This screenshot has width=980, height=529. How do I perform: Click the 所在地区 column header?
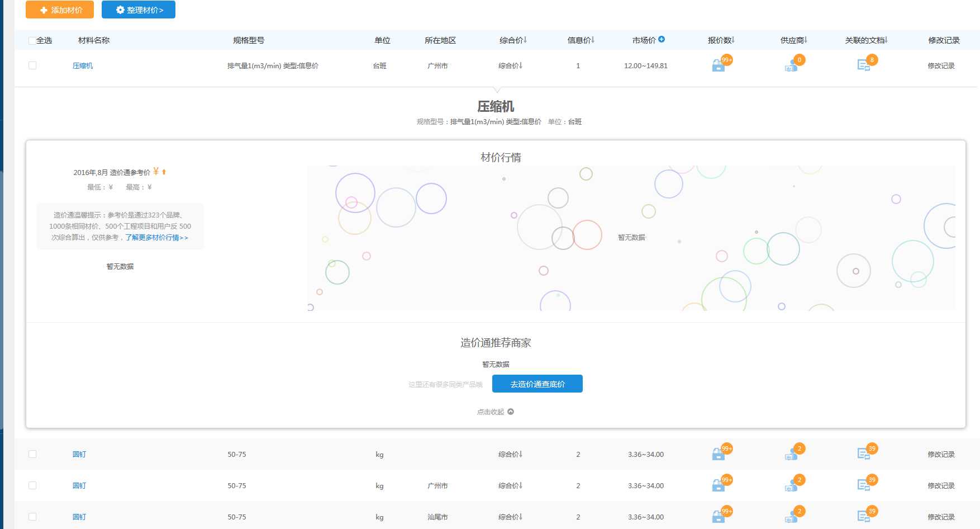[440, 40]
